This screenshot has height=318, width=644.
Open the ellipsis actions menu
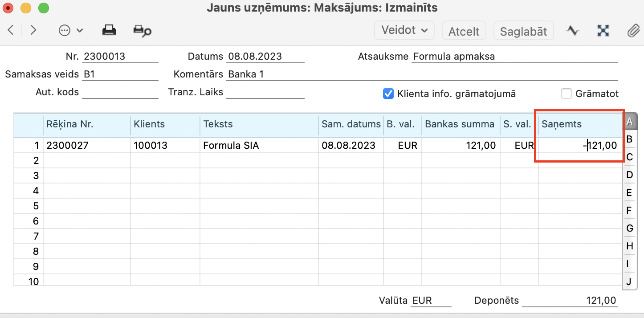(70, 30)
